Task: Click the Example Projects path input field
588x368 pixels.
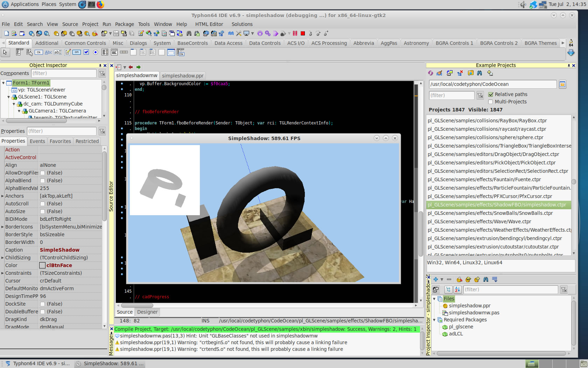Action: tap(492, 84)
